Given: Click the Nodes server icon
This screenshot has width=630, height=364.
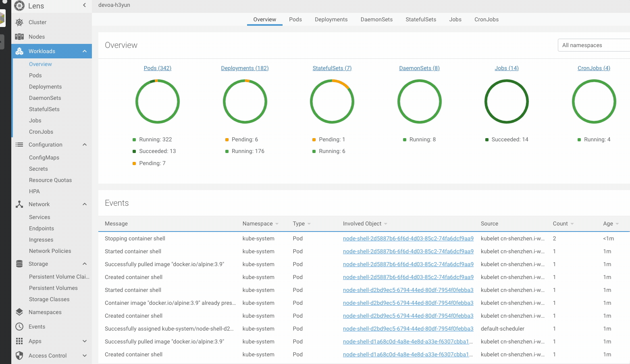Looking at the screenshot, I should tap(19, 37).
